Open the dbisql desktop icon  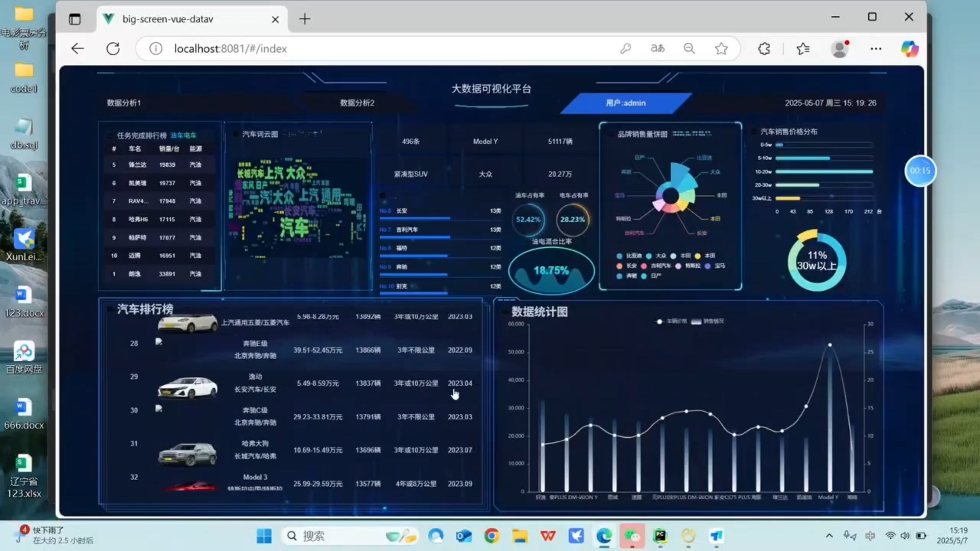[x=23, y=134]
